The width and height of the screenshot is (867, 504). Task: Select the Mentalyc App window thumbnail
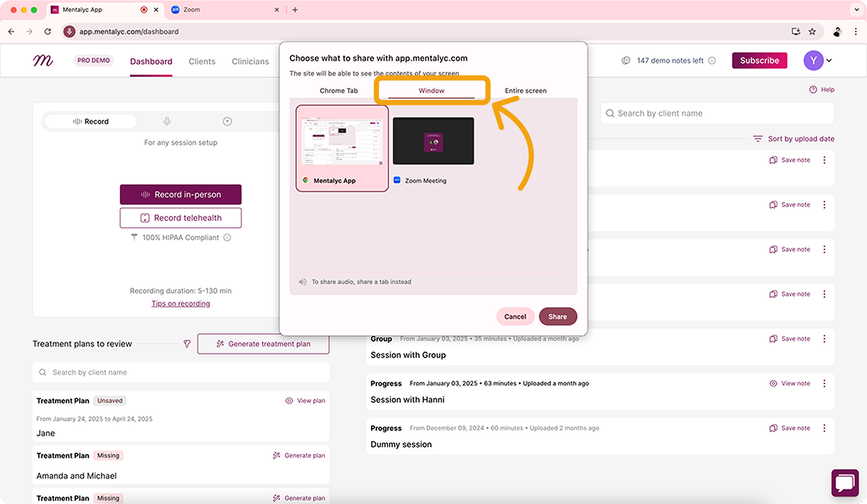[342, 149]
